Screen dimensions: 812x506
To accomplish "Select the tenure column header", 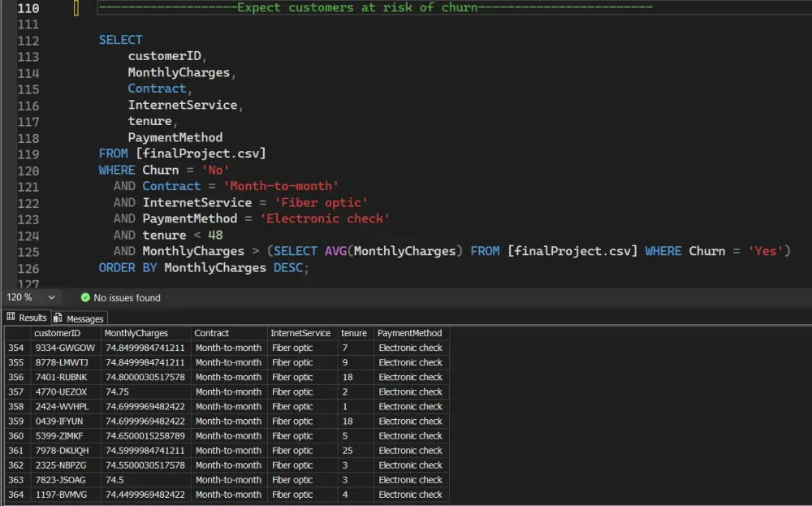I will (354, 333).
